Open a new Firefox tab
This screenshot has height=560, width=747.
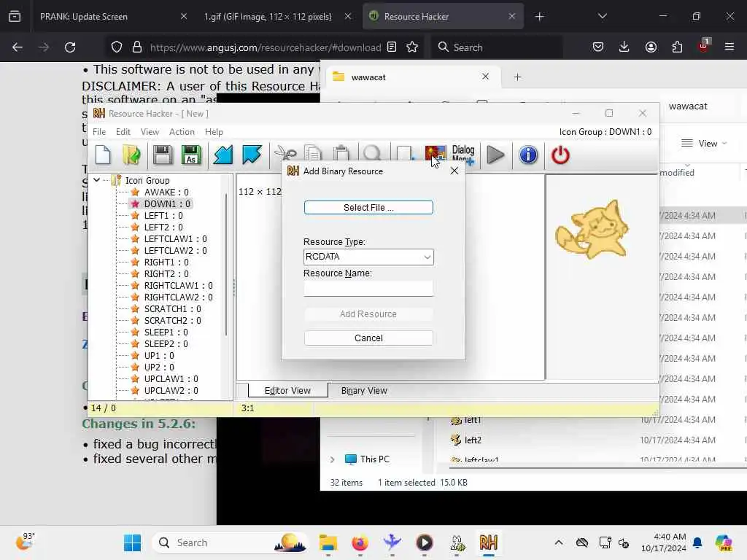tap(539, 17)
